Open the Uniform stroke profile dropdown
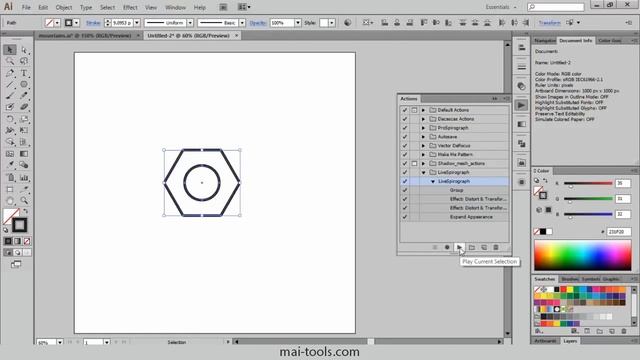 click(x=190, y=23)
